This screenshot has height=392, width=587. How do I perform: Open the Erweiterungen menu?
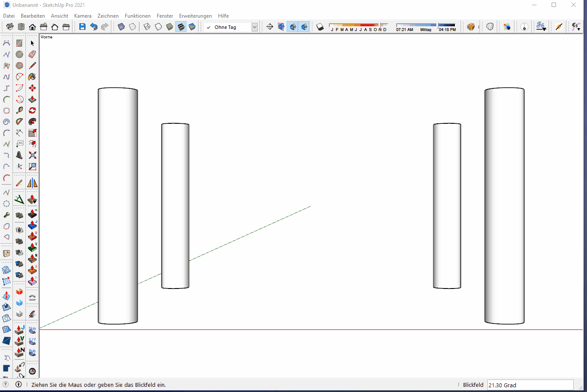[195, 16]
